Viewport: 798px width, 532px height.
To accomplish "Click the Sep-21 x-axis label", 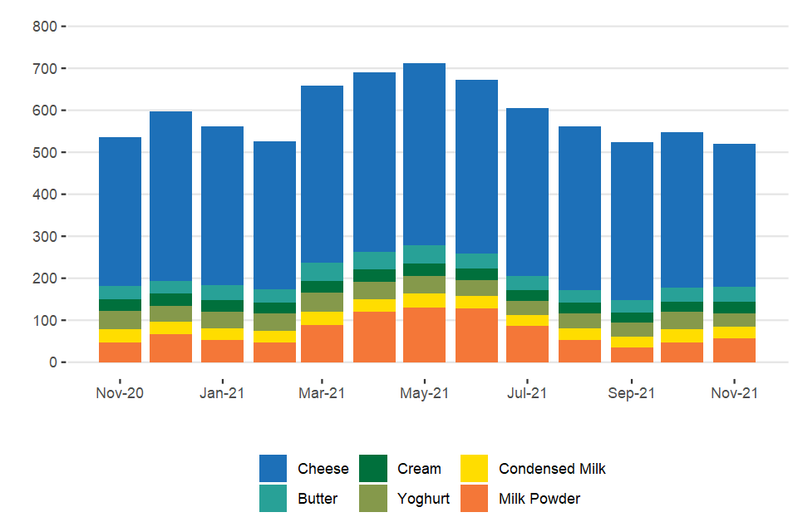I will (631, 393).
